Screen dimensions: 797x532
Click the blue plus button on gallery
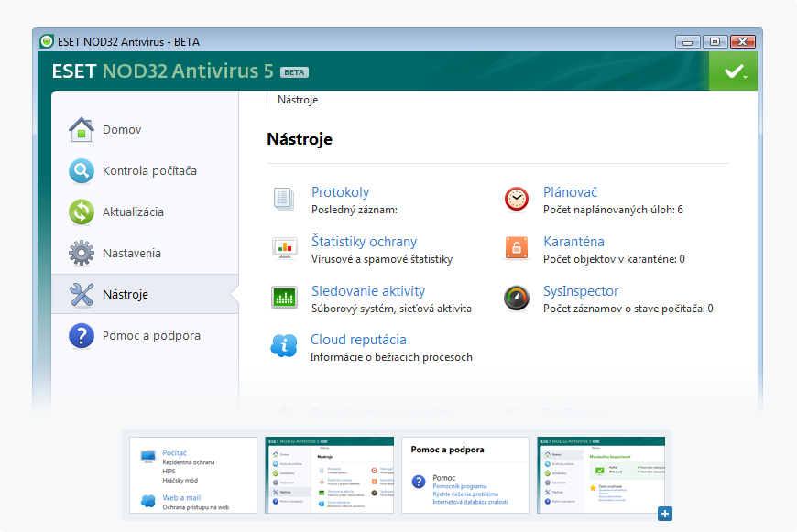tap(665, 514)
